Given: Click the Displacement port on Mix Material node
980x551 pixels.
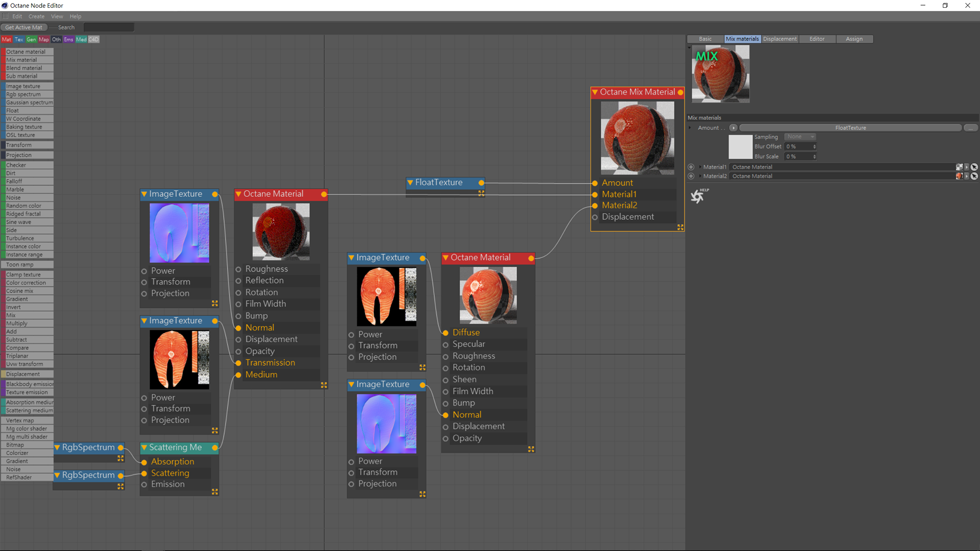Looking at the screenshot, I should point(595,217).
